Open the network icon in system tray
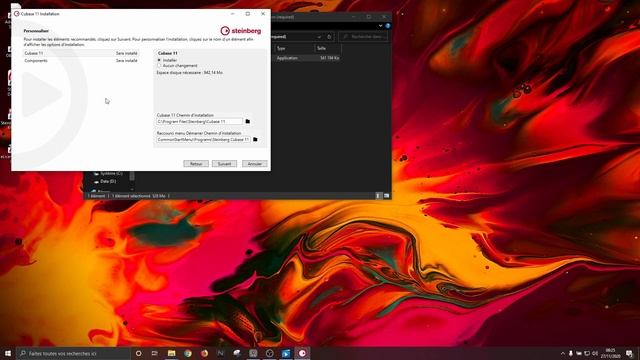This screenshot has width=640, height=360. tap(587, 353)
